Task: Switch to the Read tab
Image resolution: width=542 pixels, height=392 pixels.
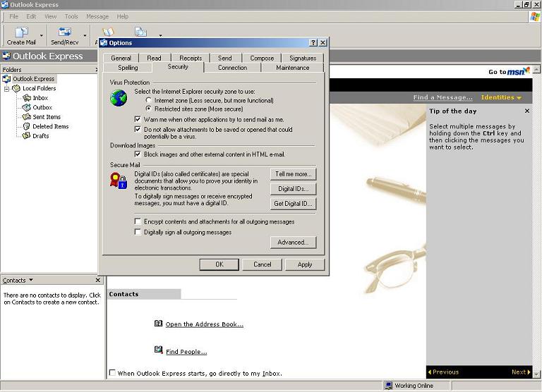Action: coord(154,58)
